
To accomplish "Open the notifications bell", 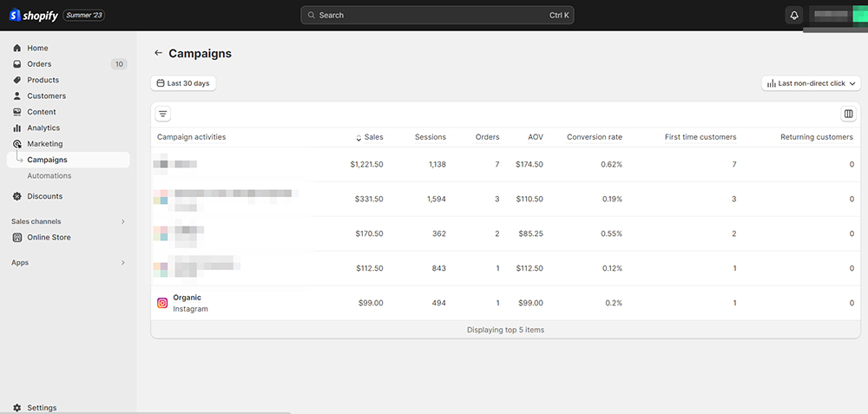I will point(794,15).
